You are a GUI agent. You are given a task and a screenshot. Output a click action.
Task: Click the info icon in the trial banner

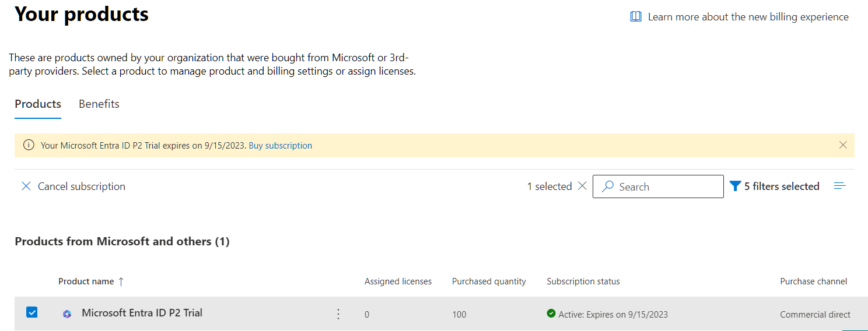28,145
